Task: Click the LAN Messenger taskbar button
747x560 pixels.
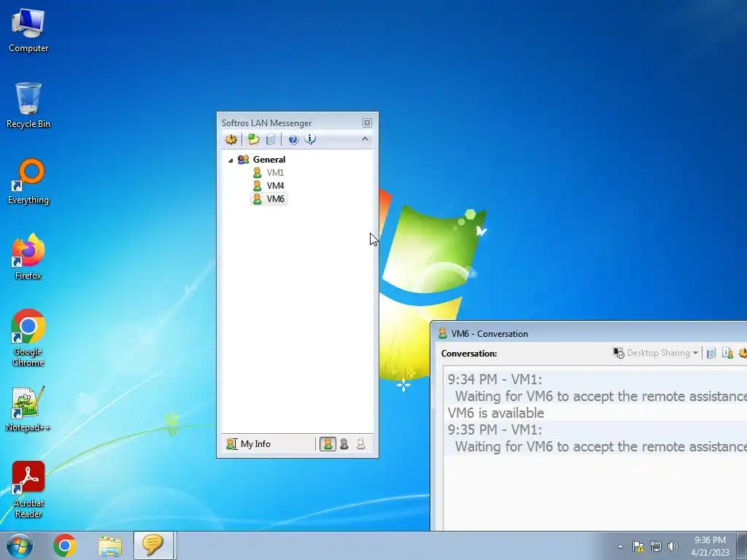Action: [153, 545]
